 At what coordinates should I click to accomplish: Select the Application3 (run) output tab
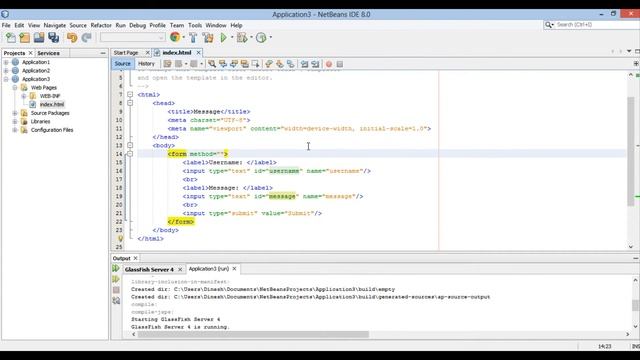(x=209, y=269)
